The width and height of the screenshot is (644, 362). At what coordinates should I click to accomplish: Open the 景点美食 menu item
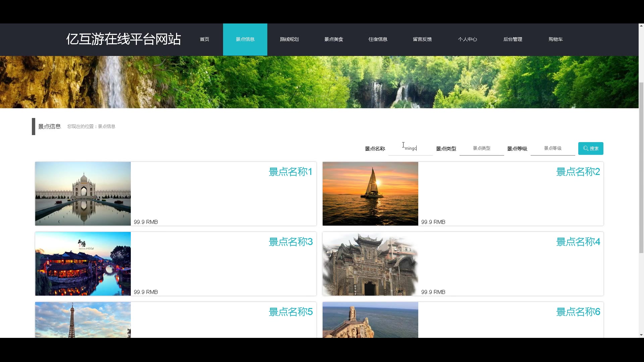point(333,39)
